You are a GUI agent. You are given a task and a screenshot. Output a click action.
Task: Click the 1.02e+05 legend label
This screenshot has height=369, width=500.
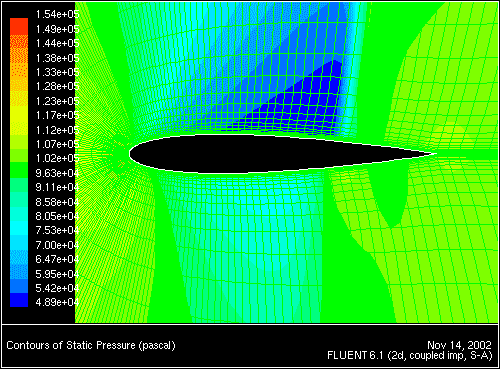(57, 158)
